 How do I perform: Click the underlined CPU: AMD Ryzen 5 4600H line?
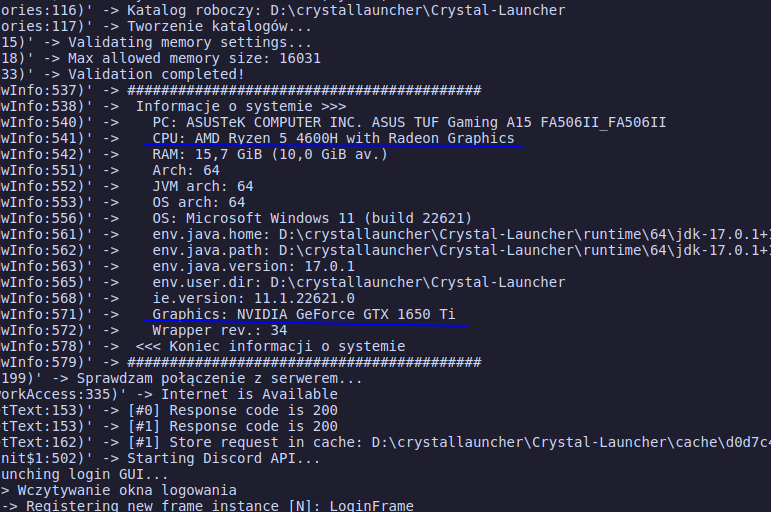pyautogui.click(x=333, y=138)
